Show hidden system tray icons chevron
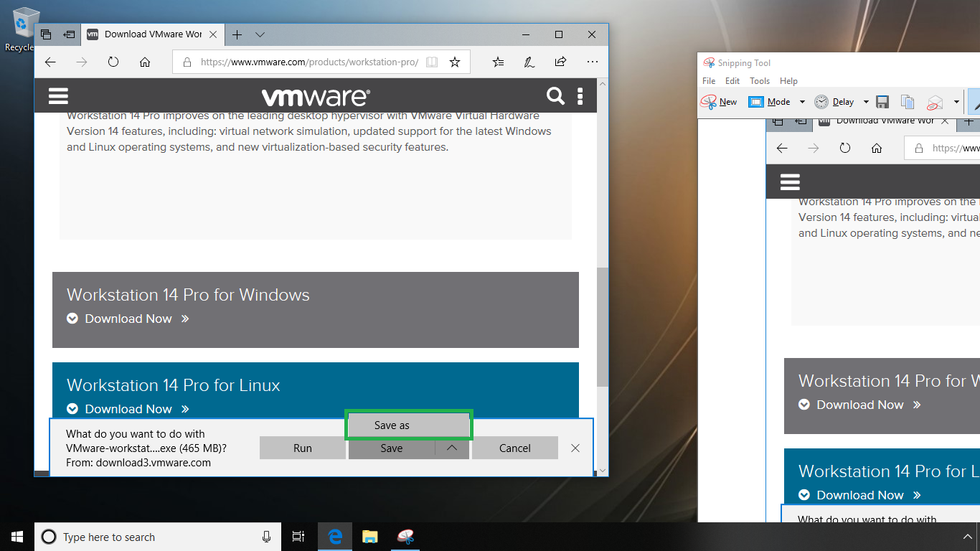 [968, 537]
